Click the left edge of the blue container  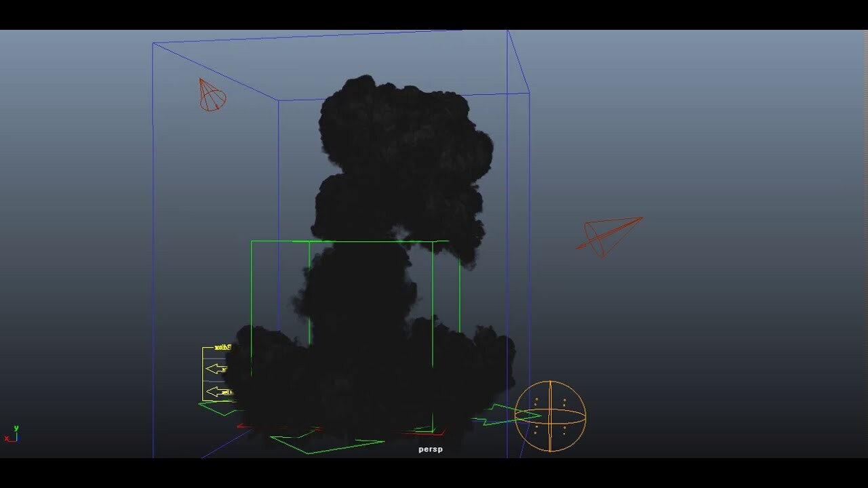[x=154, y=237]
